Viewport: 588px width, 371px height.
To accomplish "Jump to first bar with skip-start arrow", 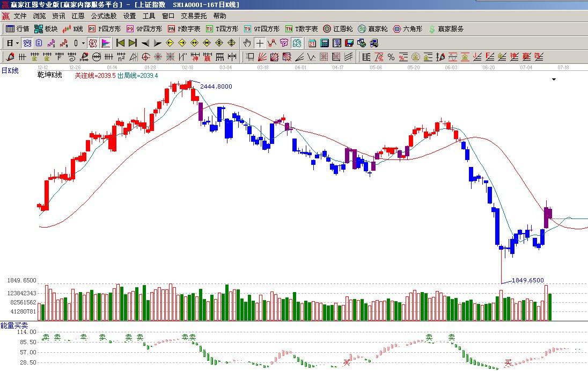I will pos(120,43).
